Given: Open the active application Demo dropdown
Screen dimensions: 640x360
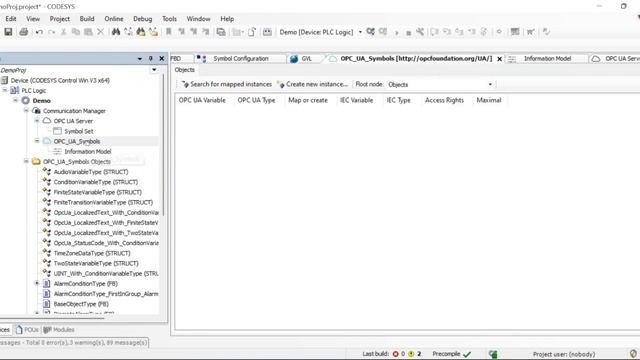Looking at the screenshot, I should pos(360,32).
